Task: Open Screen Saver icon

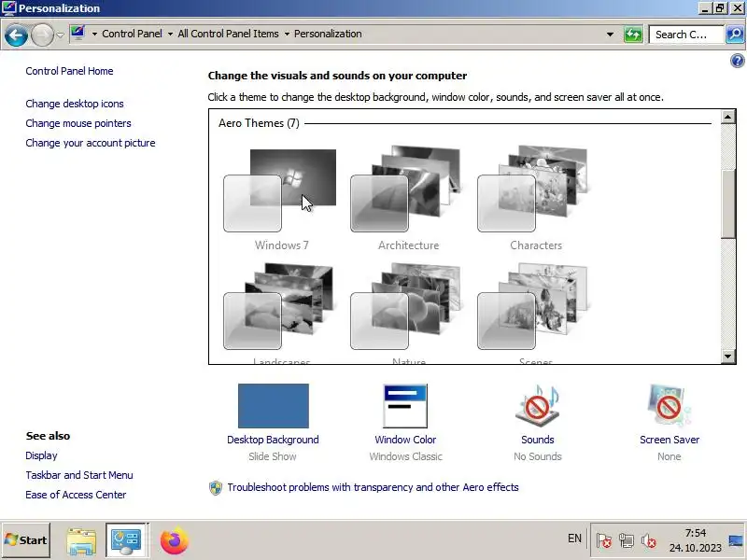Action: tap(669, 406)
